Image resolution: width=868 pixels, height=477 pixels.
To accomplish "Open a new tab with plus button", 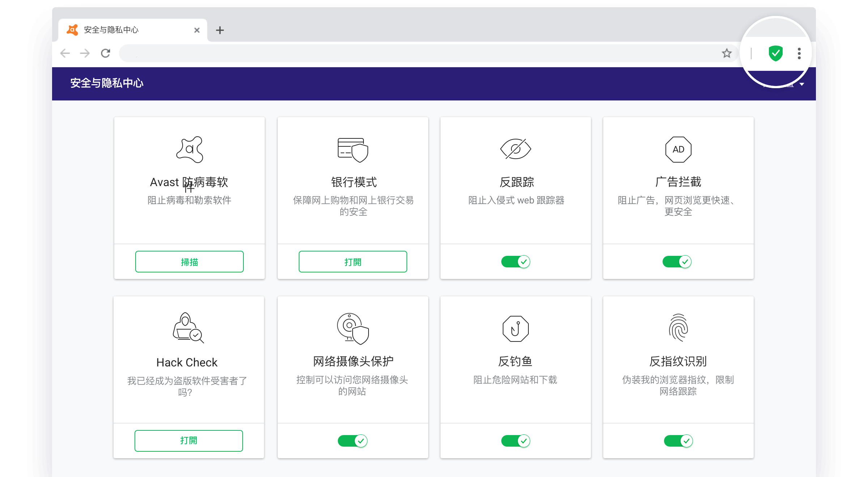I will tap(220, 30).
